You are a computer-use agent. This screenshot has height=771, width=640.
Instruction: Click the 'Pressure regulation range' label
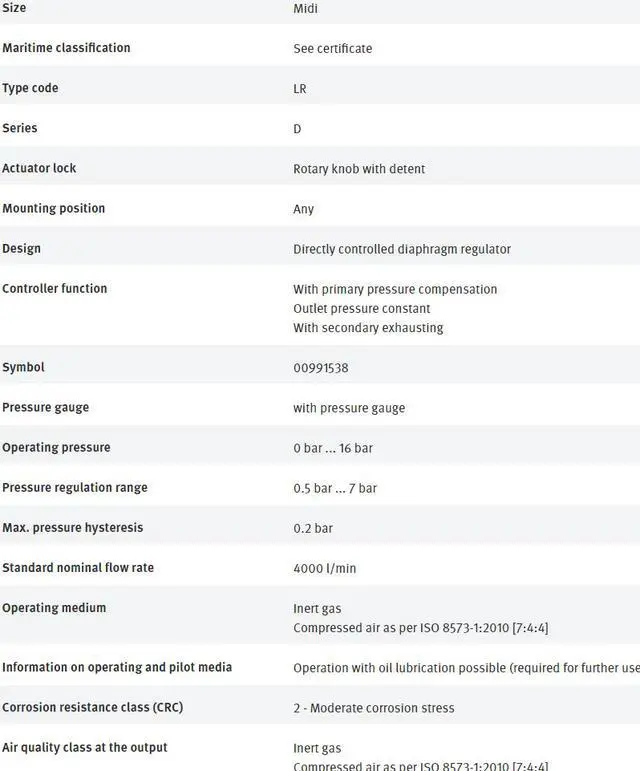(x=75, y=487)
